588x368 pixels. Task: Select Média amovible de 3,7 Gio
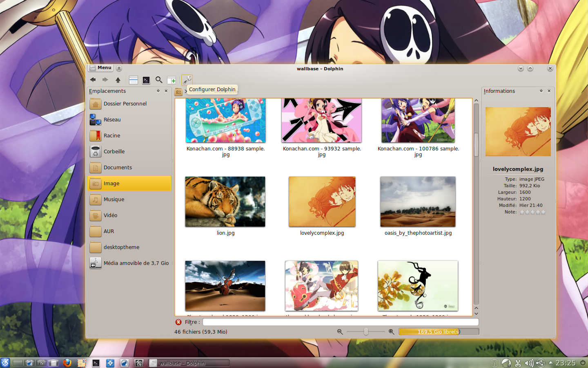[129, 263]
